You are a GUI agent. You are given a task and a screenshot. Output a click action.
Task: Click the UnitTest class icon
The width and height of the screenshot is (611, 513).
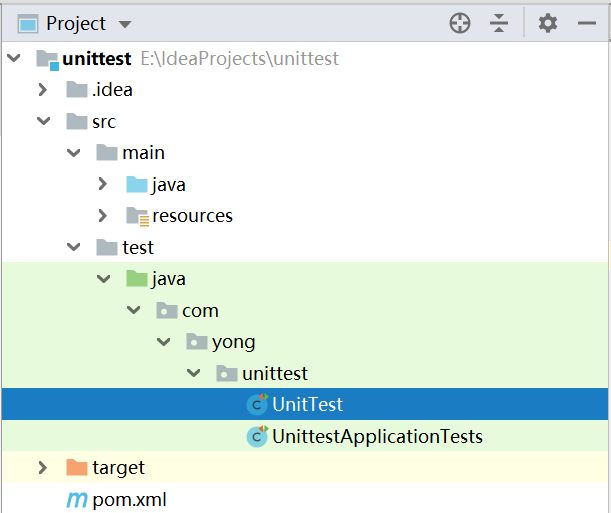click(257, 404)
